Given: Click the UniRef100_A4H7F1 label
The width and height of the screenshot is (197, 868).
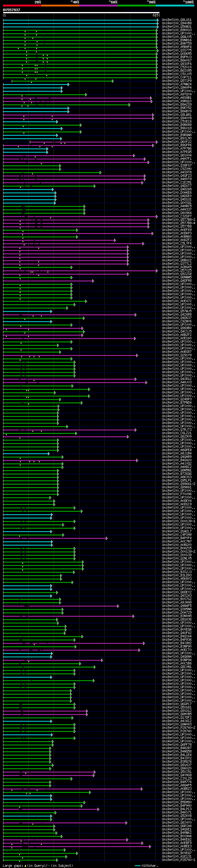Looking at the screenshot, I should 177,159.
